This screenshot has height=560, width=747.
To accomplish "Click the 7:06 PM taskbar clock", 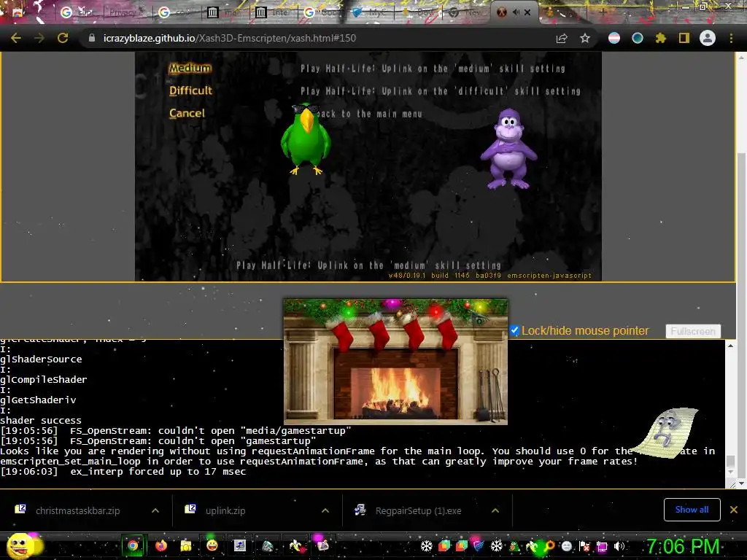I will (683, 545).
